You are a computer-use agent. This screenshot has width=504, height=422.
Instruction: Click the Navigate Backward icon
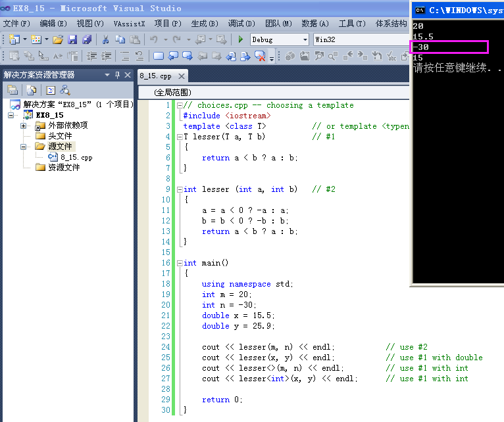click(201, 39)
